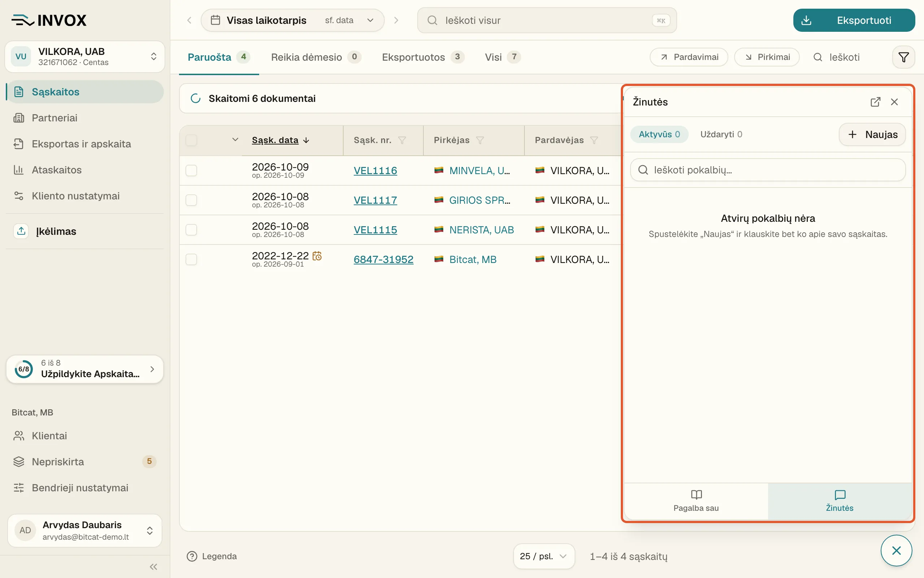Select the VEL1116 invoice checkbox

click(191, 171)
